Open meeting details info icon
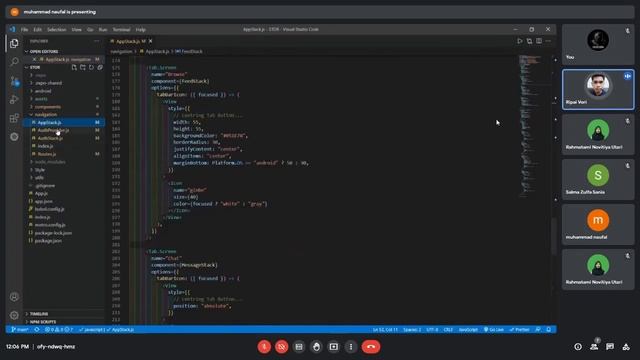 click(x=578, y=347)
